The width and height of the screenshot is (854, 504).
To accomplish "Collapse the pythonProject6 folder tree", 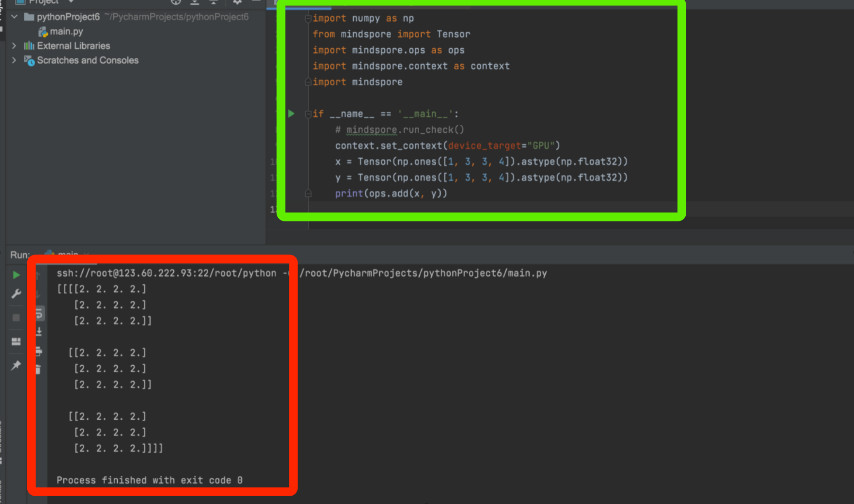I will [14, 16].
